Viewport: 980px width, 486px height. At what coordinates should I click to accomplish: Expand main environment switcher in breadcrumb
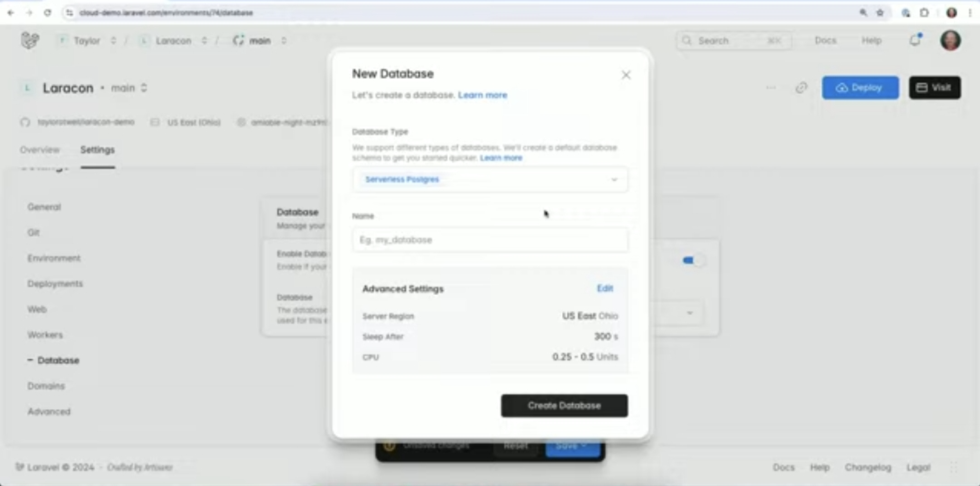[x=284, y=40]
